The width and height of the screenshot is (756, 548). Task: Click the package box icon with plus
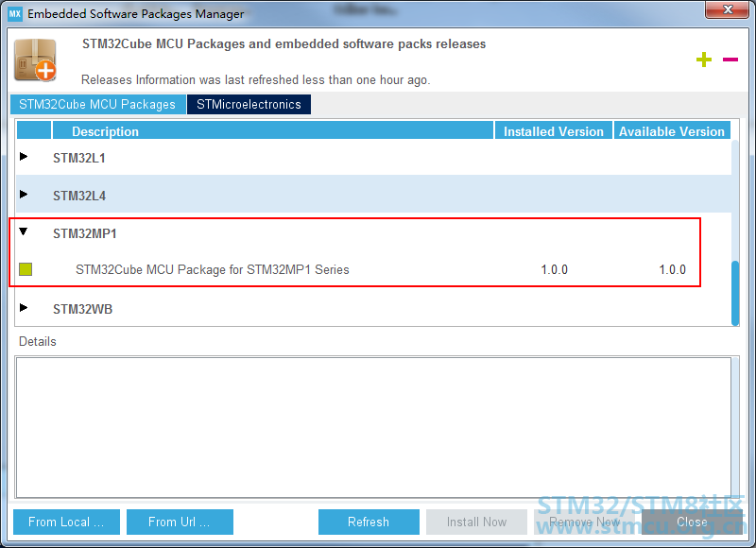pyautogui.click(x=35, y=60)
